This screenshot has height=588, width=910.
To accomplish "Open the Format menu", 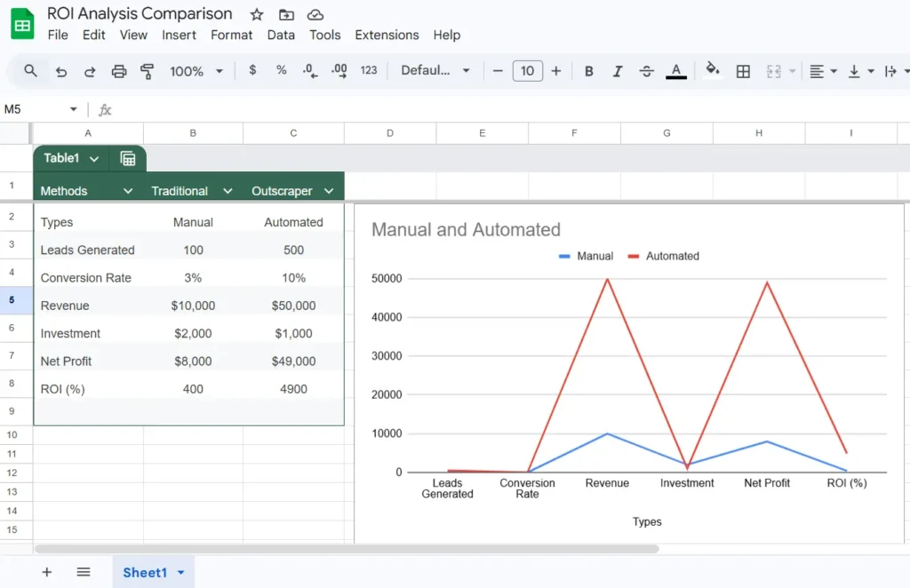I will [x=232, y=35].
